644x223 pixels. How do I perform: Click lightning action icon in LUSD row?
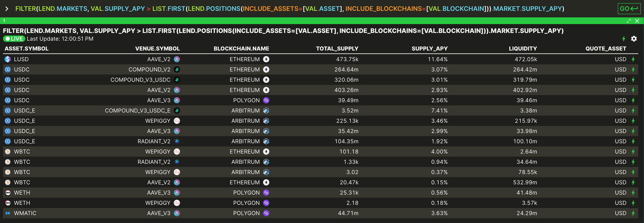pos(633,59)
